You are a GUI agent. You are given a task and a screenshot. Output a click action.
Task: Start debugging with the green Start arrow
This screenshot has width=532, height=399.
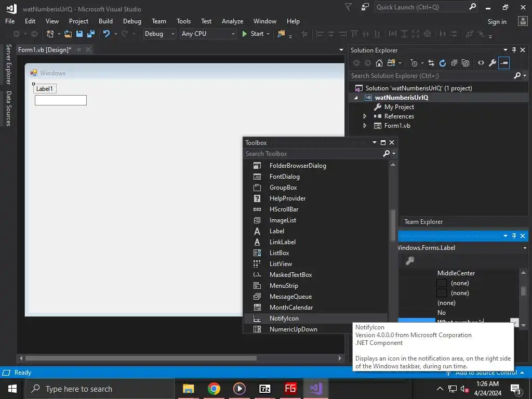click(x=244, y=34)
